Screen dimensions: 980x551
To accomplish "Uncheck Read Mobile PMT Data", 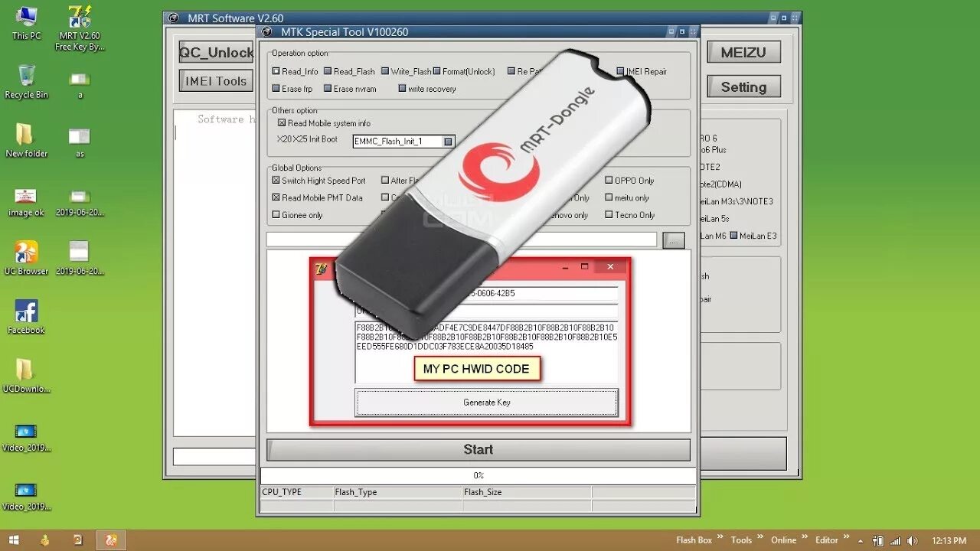I will [276, 197].
